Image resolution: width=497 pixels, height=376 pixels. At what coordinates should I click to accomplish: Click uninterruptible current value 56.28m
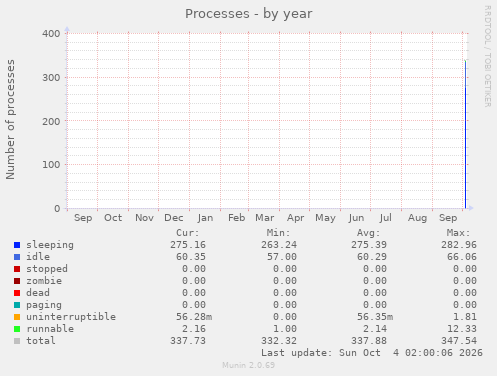coord(194,317)
